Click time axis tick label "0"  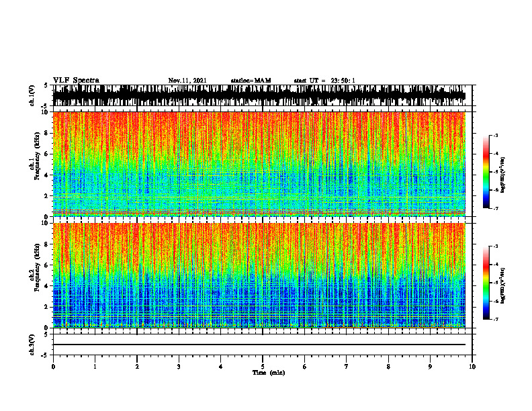53,367
